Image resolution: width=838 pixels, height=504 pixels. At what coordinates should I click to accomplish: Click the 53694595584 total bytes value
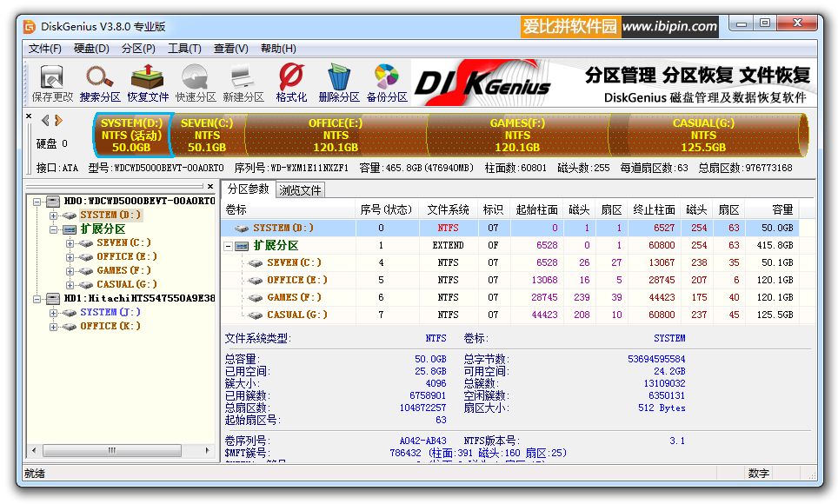[x=656, y=359]
